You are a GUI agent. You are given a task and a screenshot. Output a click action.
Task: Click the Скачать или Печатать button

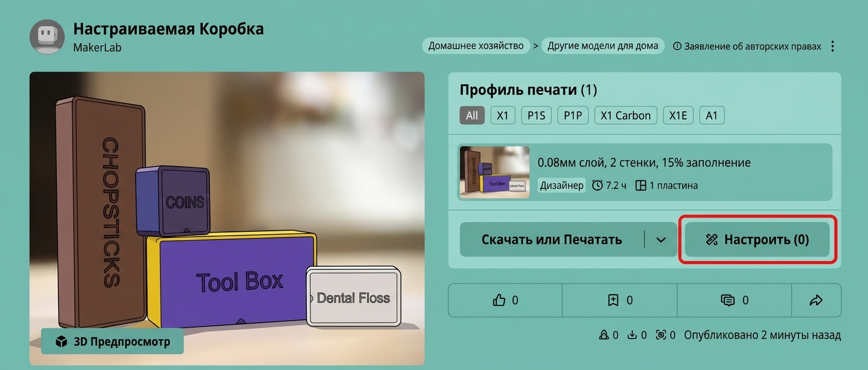[552, 240]
